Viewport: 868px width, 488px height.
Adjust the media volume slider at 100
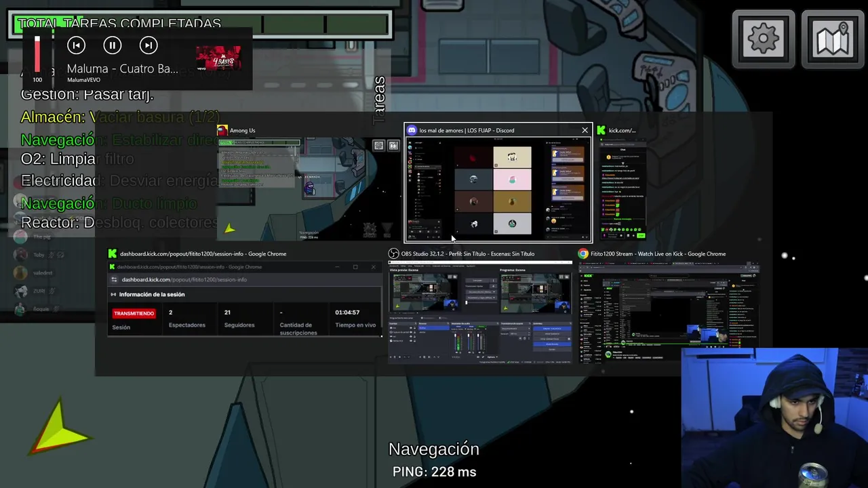click(x=37, y=56)
